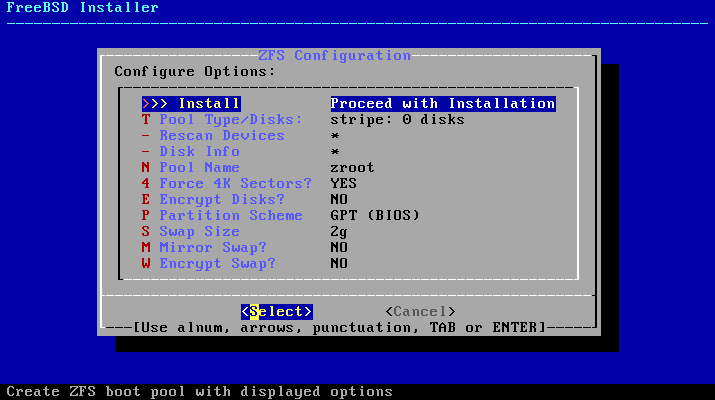
Task: Click the 'ZFS Configuration' dialog title
Action: tap(334, 56)
